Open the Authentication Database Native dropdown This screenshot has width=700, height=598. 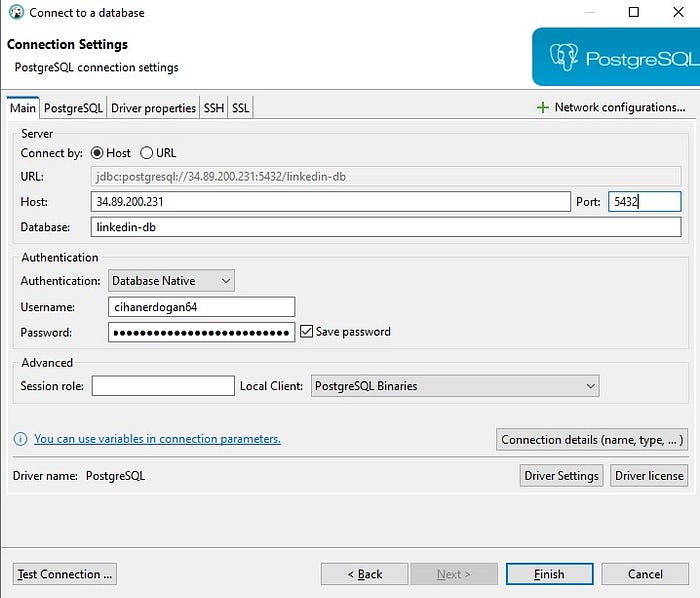click(171, 281)
